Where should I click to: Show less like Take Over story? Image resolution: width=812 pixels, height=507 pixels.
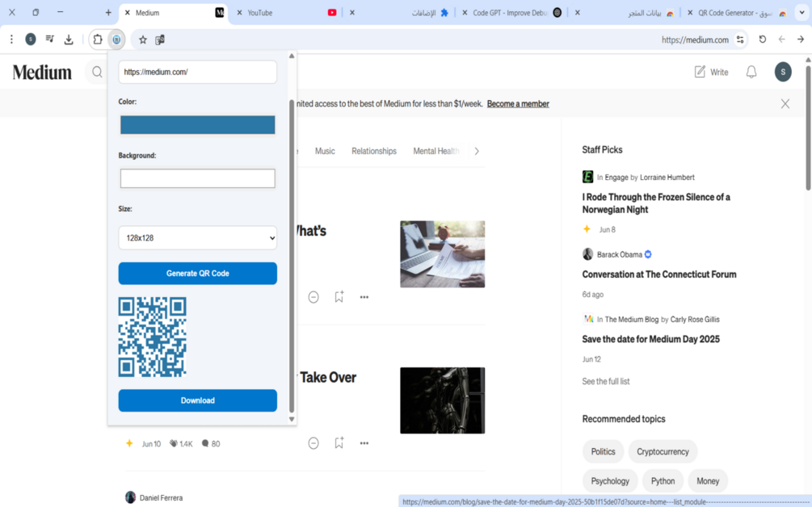[313, 443]
